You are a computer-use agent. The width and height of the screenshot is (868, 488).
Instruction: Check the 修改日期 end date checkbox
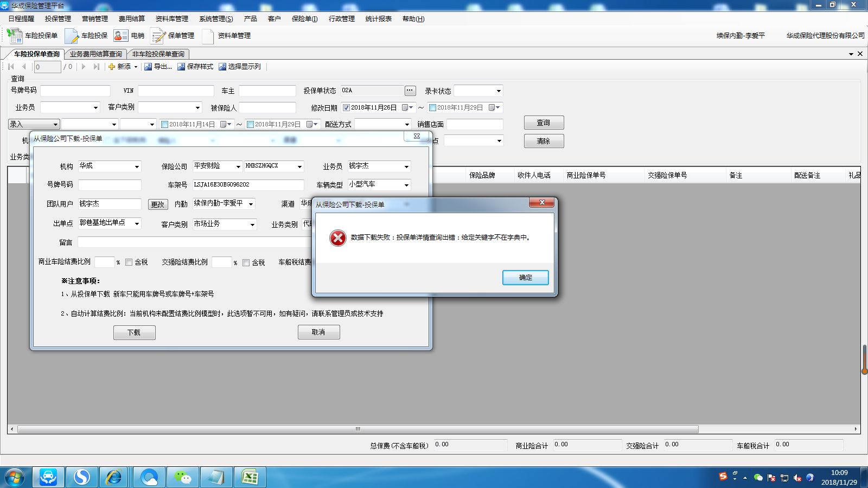[x=432, y=107]
